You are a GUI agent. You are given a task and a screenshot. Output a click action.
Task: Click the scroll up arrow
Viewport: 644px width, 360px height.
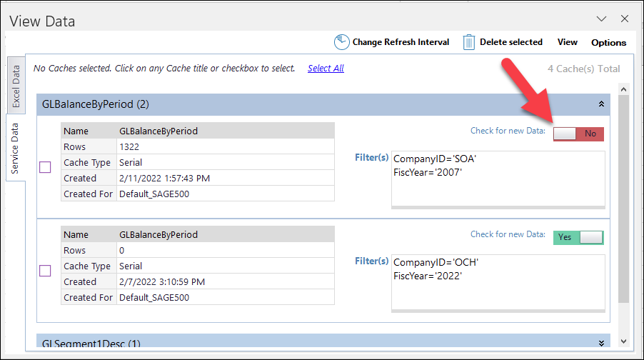[x=623, y=89]
